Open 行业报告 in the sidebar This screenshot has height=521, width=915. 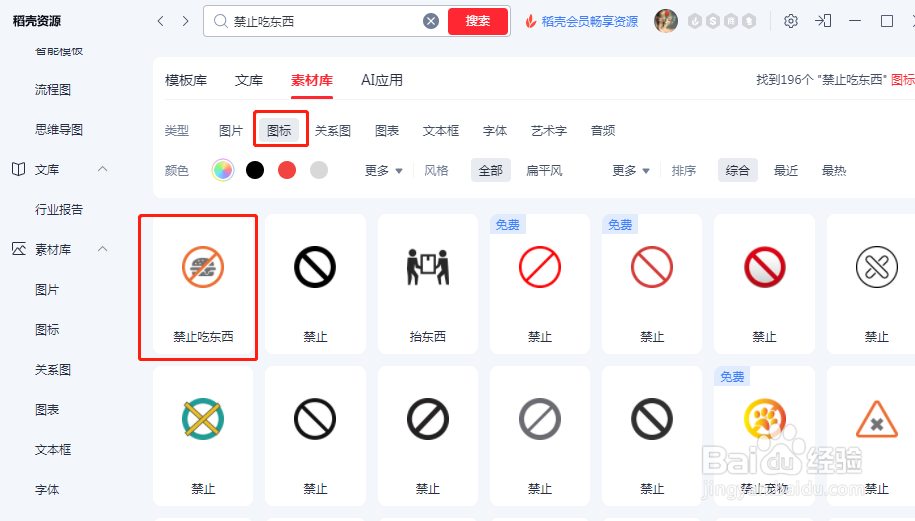[59, 209]
